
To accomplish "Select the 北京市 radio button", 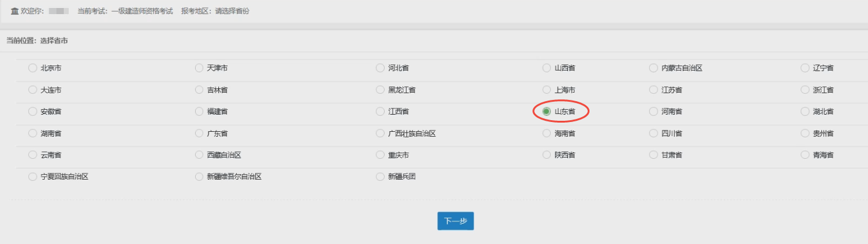I will point(33,68).
